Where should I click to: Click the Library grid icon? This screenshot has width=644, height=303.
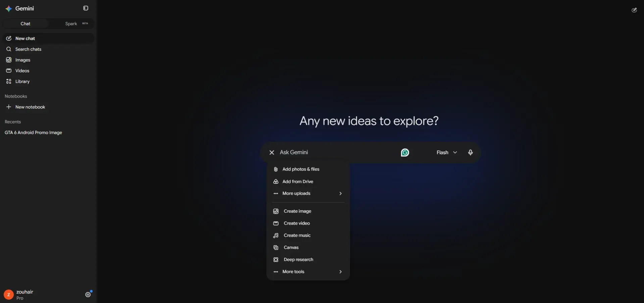tap(9, 81)
